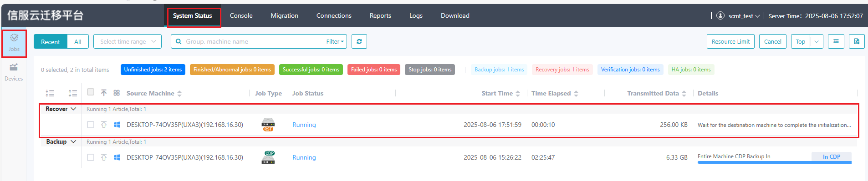Screen dimensions: 868x181
Task: Open the Migration tab
Action: click(x=284, y=15)
